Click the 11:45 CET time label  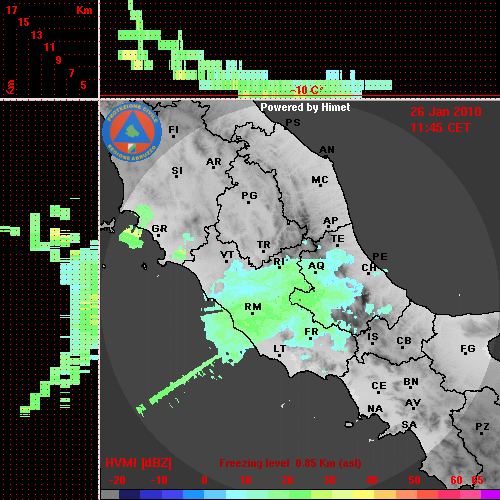pyautogui.click(x=440, y=128)
